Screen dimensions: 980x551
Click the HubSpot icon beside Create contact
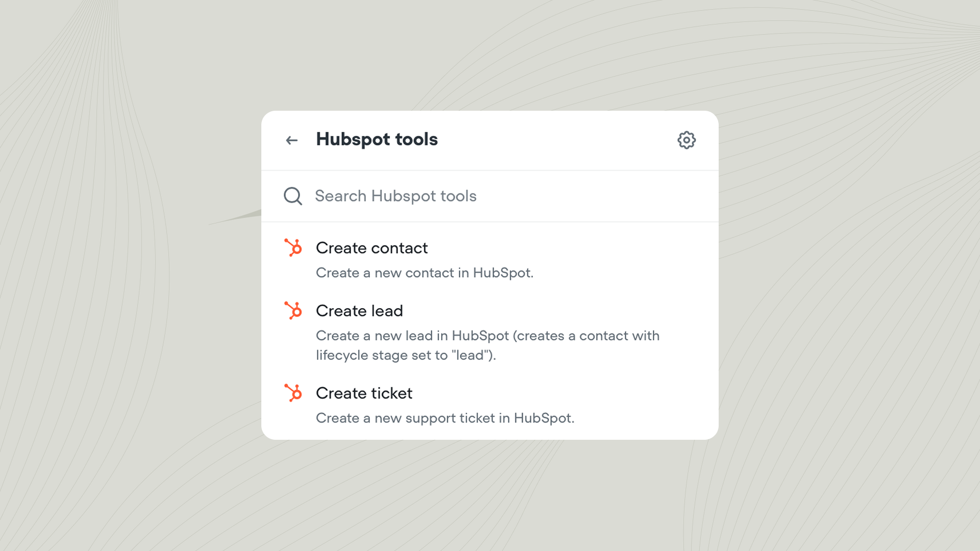pos(292,248)
